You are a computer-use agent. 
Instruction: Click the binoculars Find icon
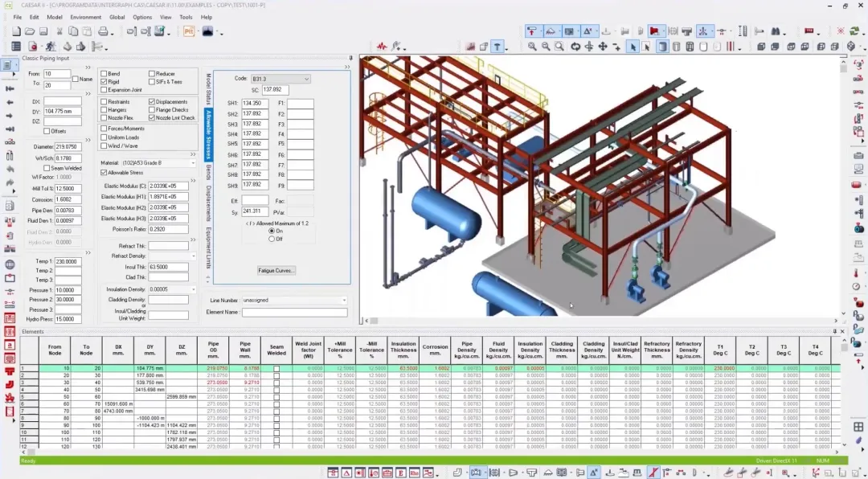[x=776, y=31]
